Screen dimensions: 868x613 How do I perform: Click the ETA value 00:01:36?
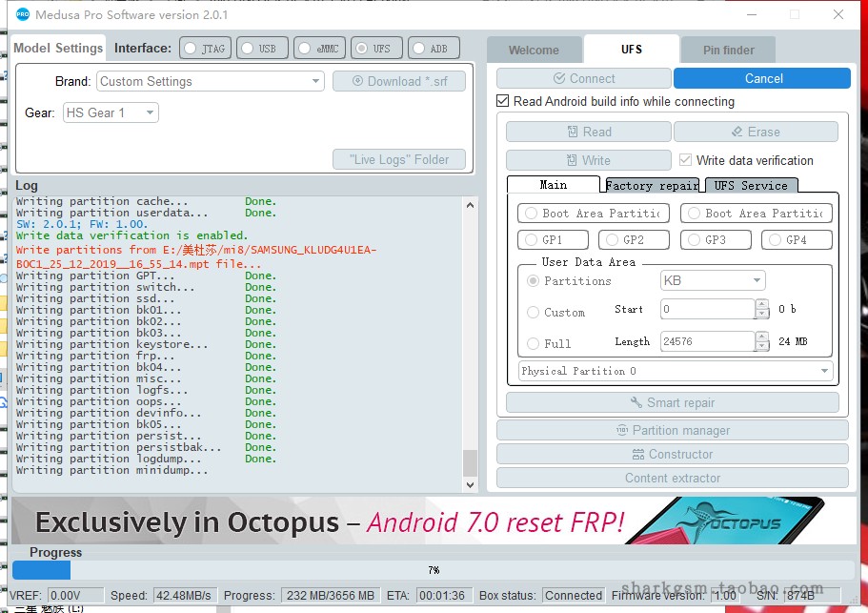[444, 595]
